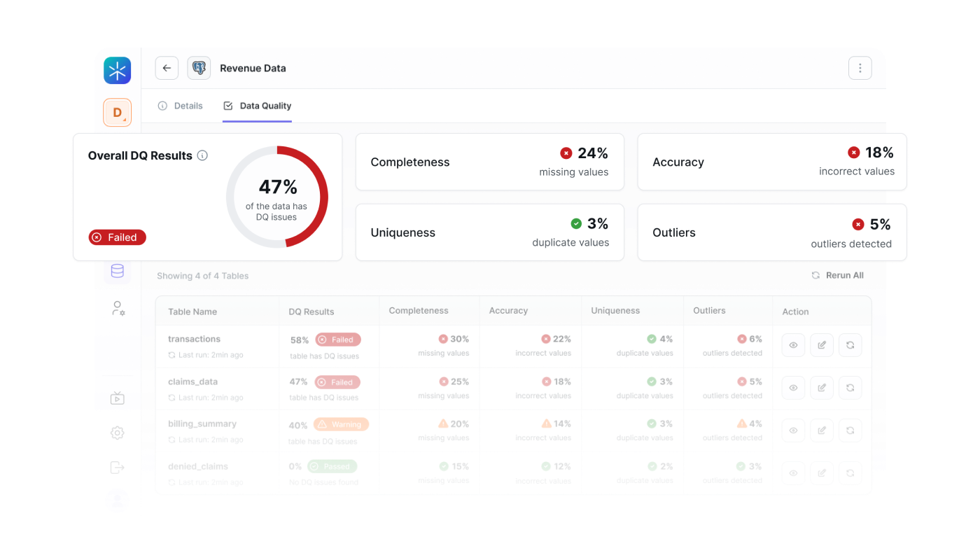Click the back arrow button
Image resolution: width=980 pixels, height=560 pixels.
point(167,68)
